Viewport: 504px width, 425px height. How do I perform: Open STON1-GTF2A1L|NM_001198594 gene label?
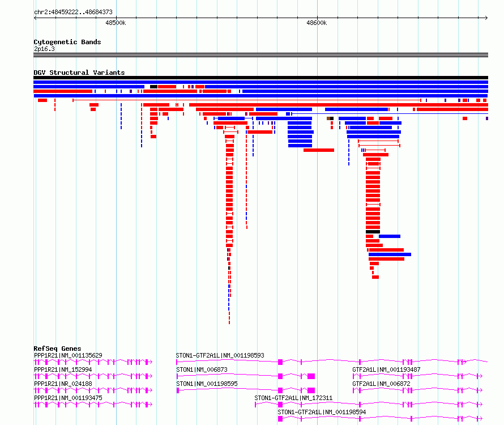coord(322,412)
